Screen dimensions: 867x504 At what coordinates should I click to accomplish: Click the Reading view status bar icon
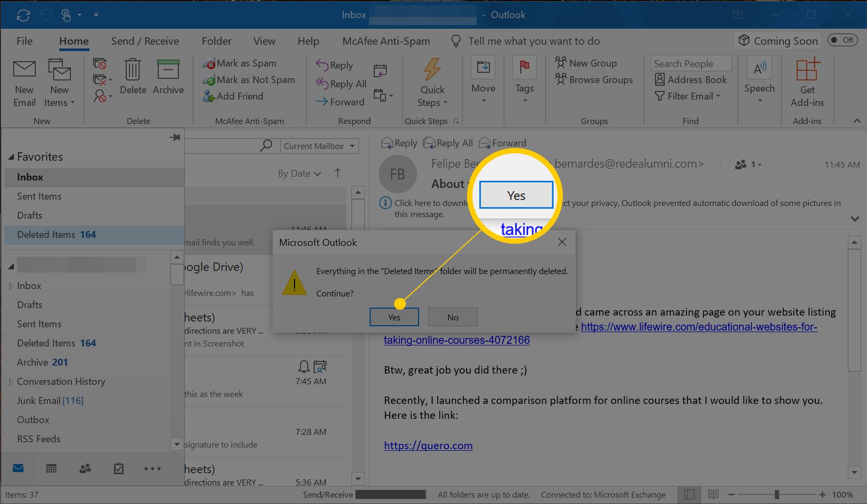(713, 494)
